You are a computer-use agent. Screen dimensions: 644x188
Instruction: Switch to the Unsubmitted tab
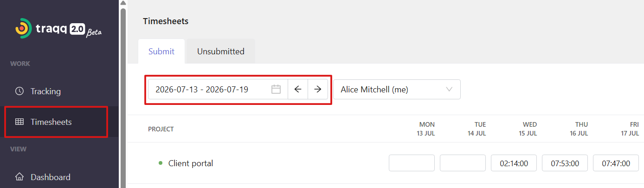coord(220,51)
